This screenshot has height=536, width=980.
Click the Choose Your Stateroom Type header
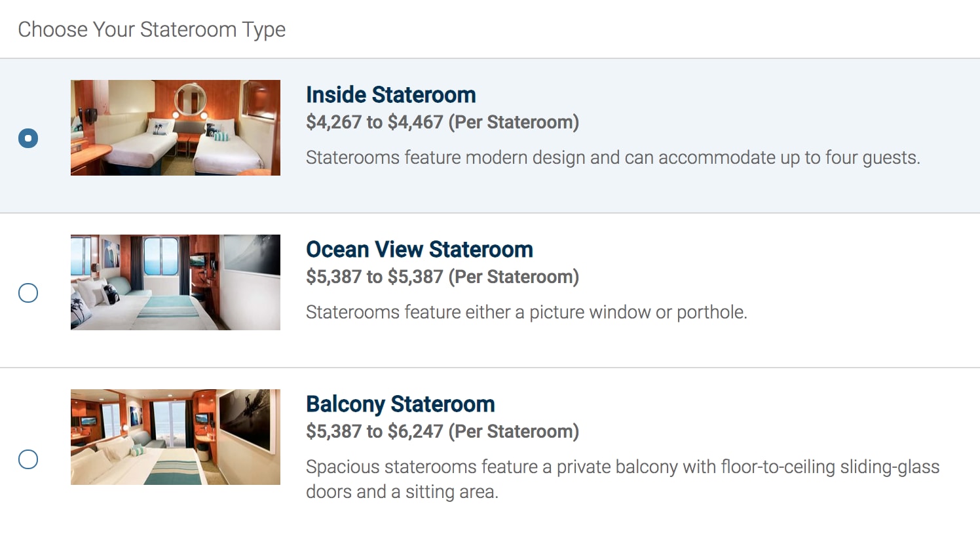tap(153, 29)
